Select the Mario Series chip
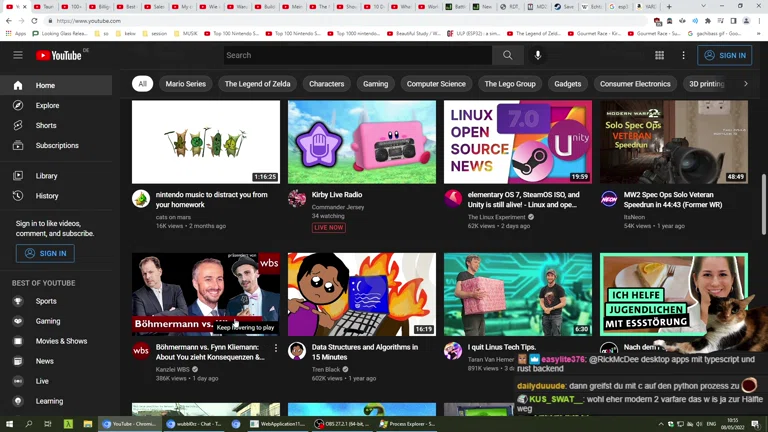This screenshot has height=432, width=768. (x=185, y=84)
